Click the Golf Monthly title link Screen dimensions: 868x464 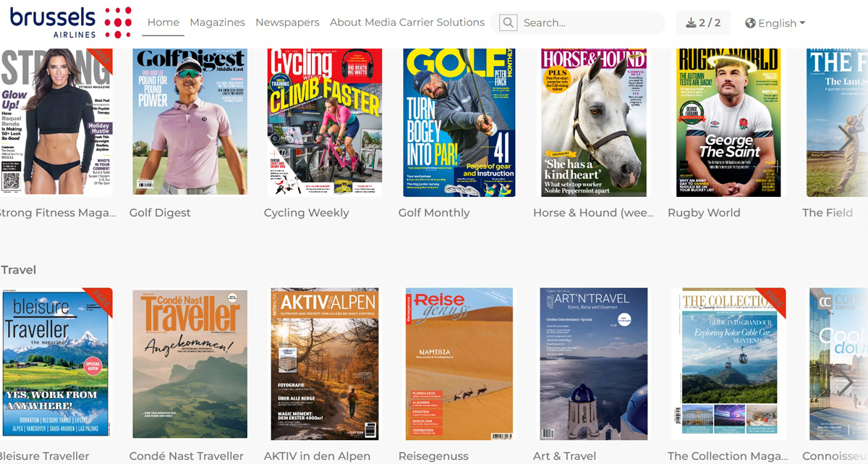point(434,213)
